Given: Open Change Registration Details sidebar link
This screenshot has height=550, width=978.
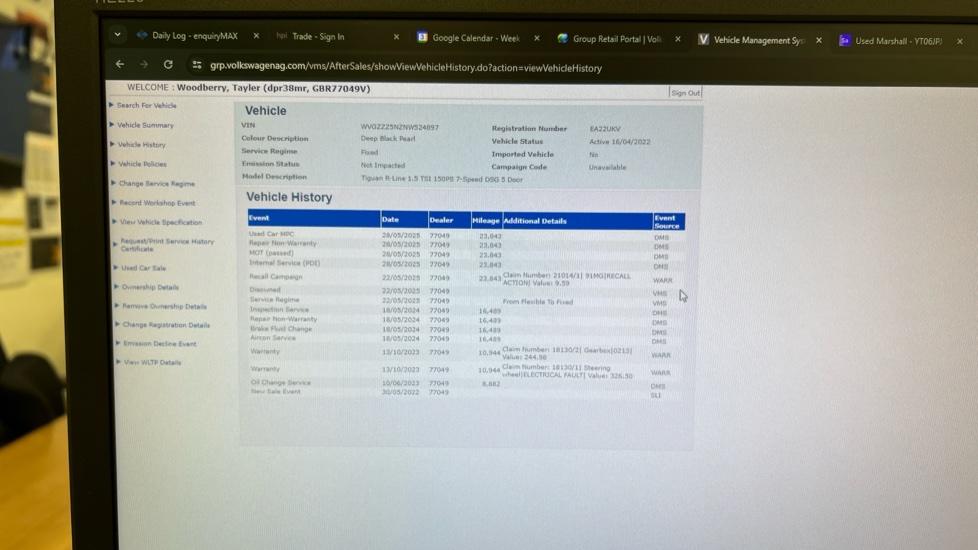Looking at the screenshot, I should [166, 326].
